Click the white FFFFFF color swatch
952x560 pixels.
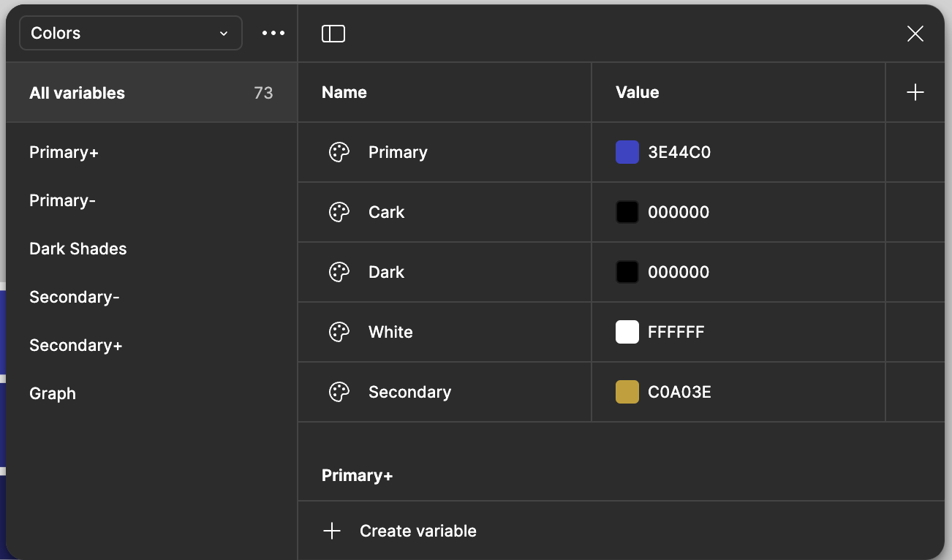(x=627, y=332)
